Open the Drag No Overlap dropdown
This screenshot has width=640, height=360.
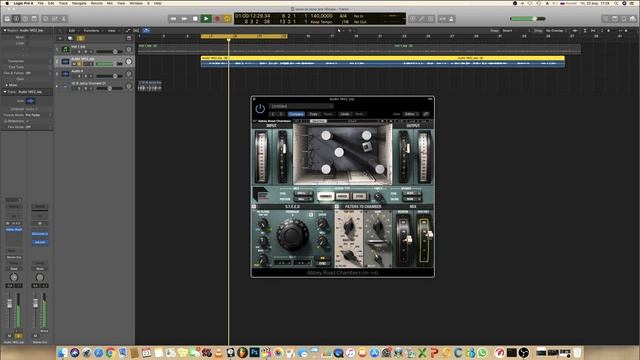pos(556,31)
